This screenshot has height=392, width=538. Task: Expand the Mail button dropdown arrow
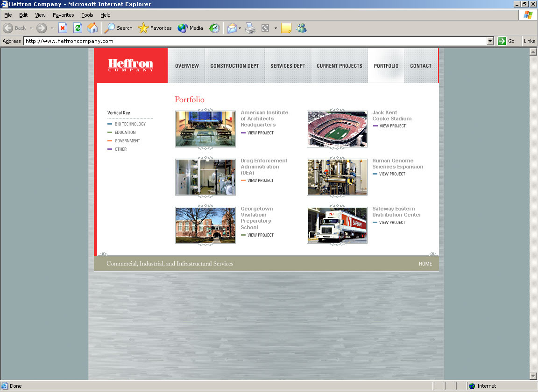240,28
